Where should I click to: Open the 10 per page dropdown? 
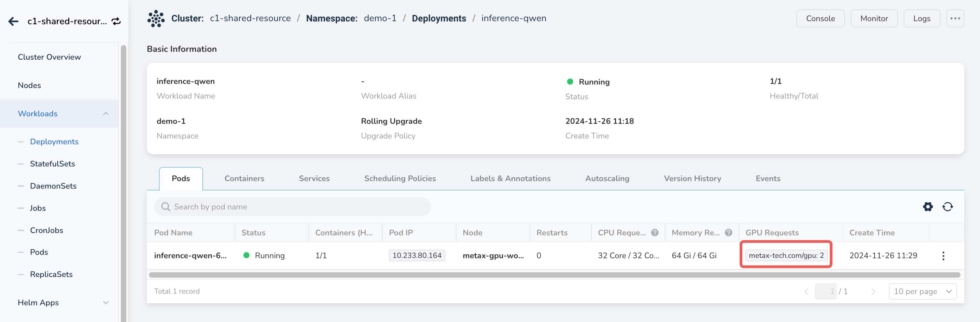click(923, 292)
